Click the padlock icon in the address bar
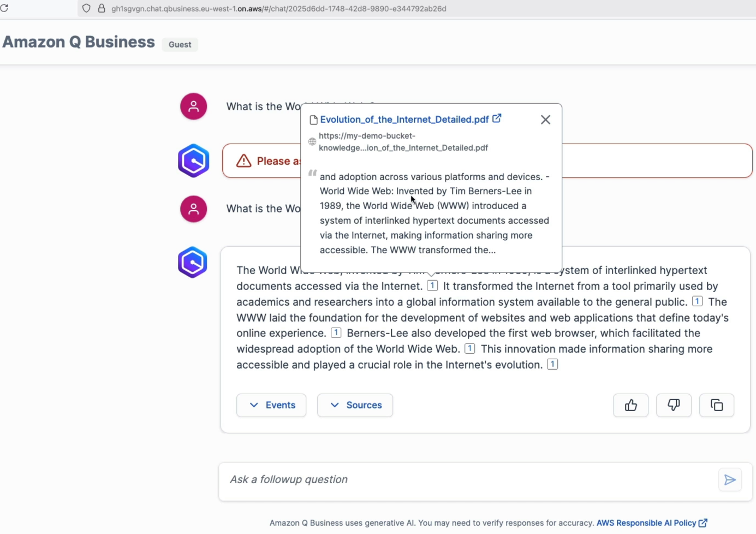 (102, 8)
